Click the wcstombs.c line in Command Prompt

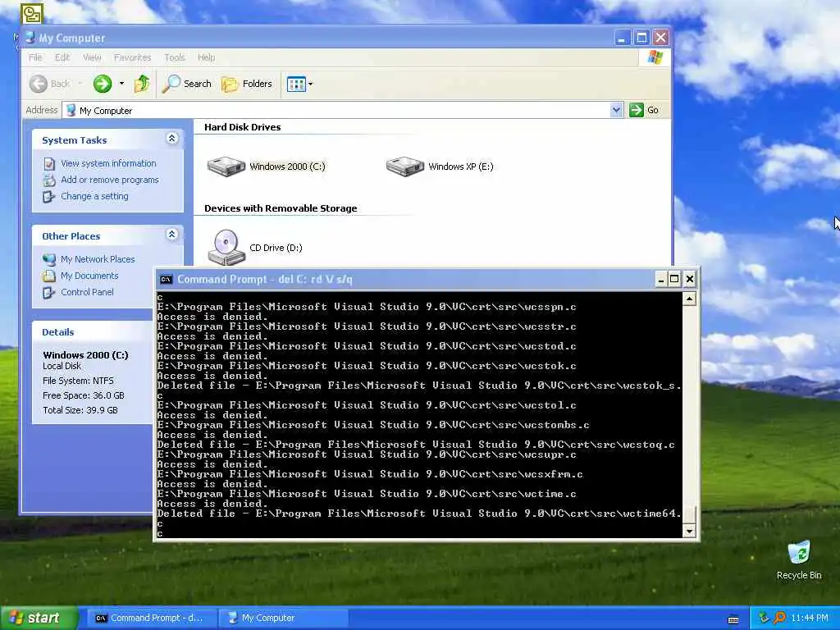tap(373, 425)
